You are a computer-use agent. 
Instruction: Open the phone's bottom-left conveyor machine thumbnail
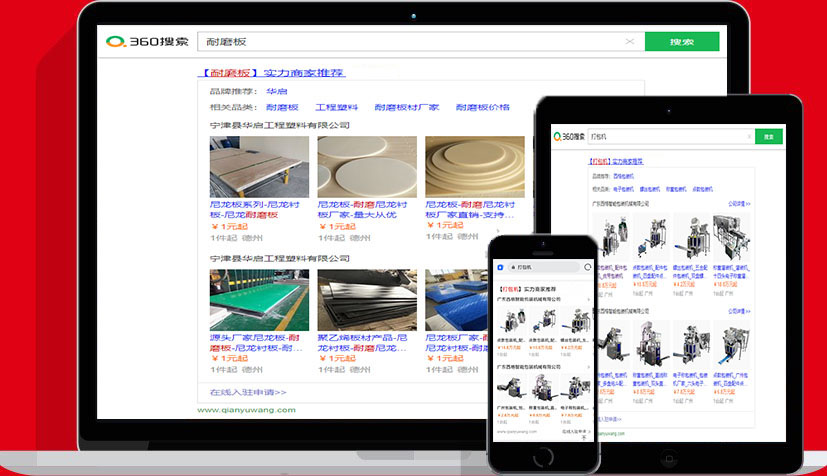point(510,388)
